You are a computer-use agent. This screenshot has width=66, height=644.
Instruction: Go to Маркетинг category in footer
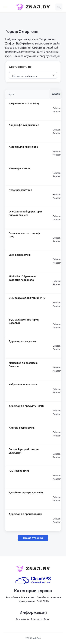28,597
